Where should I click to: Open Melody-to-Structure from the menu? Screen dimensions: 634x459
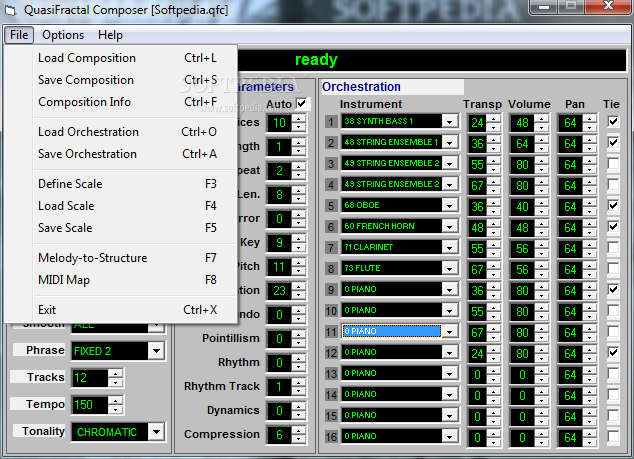click(x=127, y=258)
